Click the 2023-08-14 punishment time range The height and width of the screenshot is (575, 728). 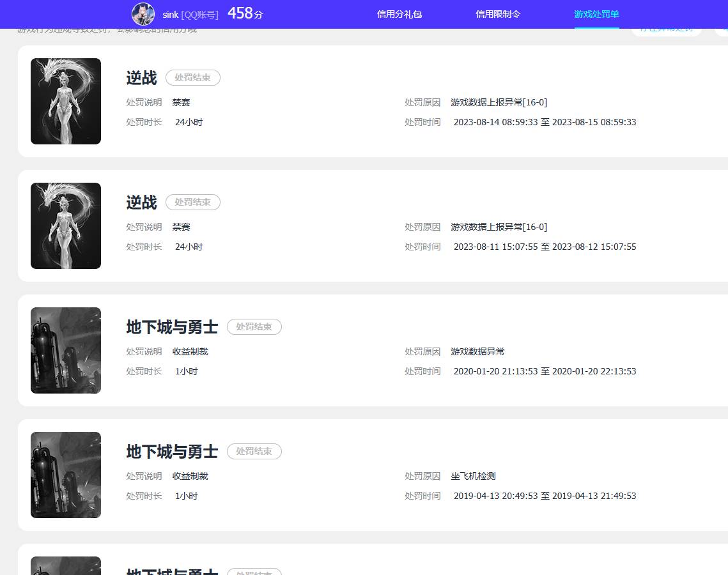[545, 122]
